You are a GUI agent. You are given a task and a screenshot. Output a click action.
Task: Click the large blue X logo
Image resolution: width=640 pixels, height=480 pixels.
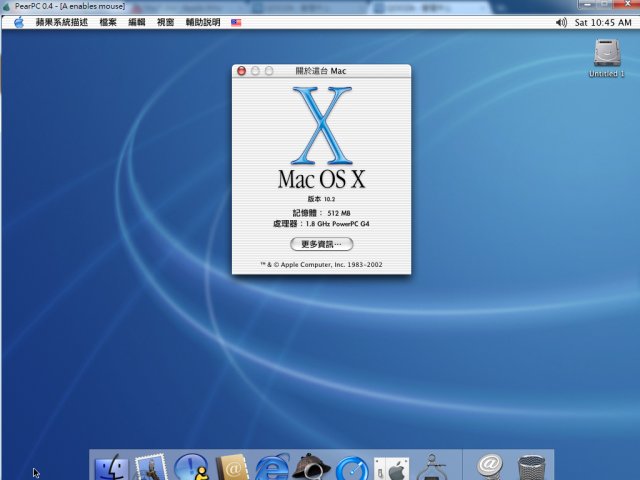coord(322,125)
